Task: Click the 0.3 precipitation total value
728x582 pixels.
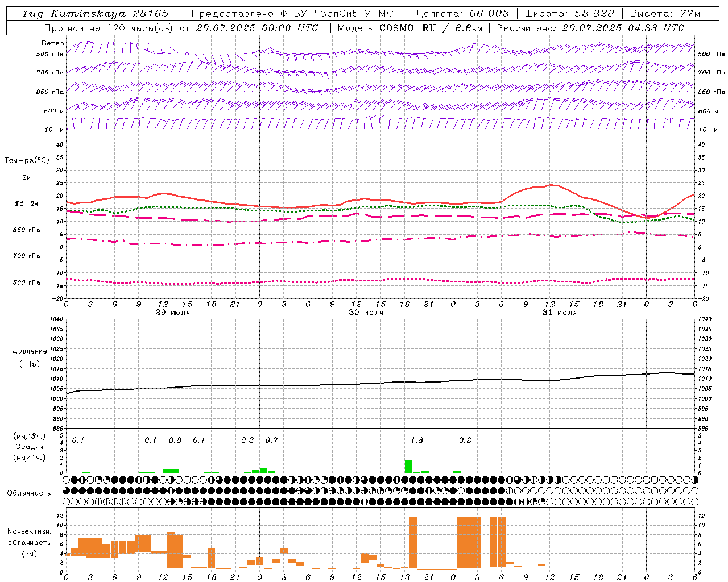Action: 247,440
